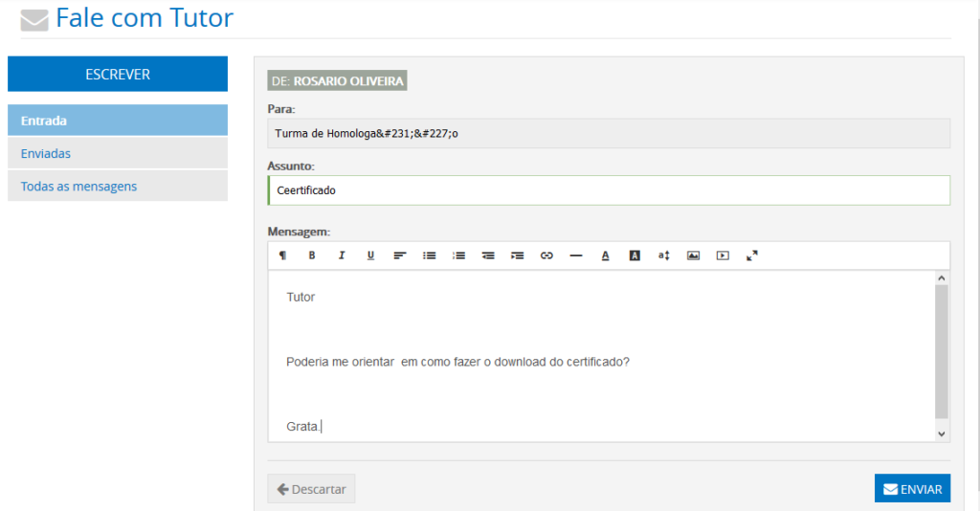Underline the selected message text

(370, 255)
